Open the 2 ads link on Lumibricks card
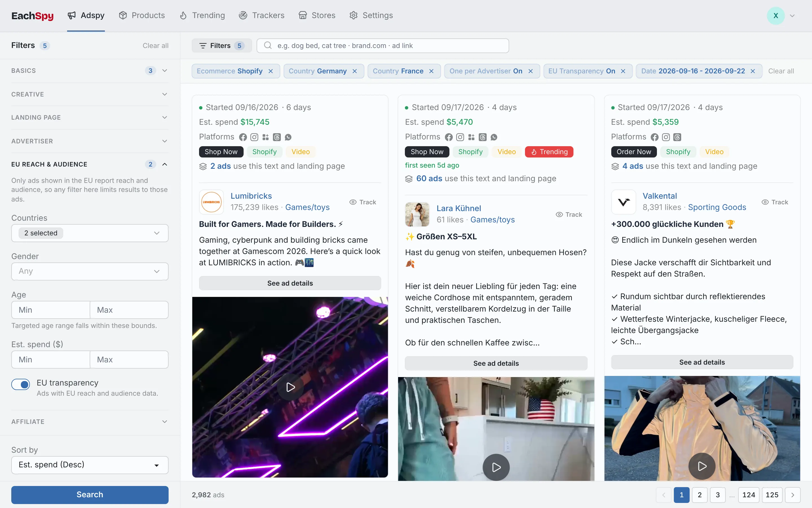Image resolution: width=812 pixels, height=508 pixels. tap(220, 166)
